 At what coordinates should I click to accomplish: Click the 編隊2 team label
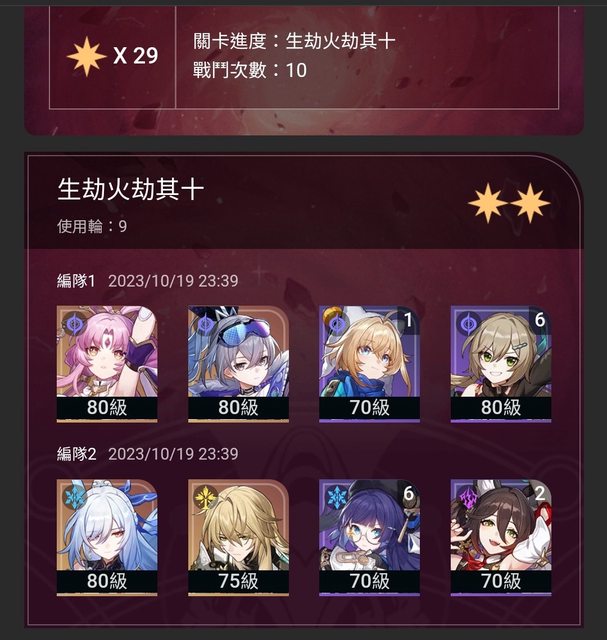(x=76, y=454)
